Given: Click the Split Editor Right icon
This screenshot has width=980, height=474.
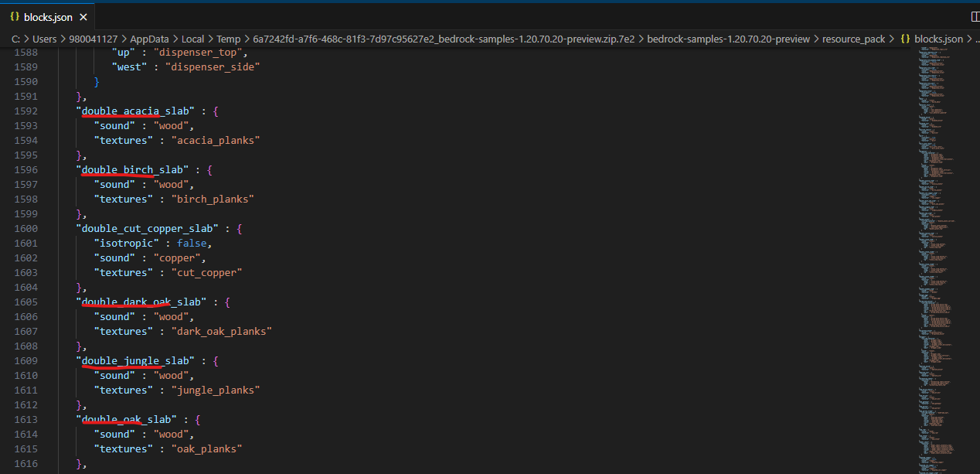Looking at the screenshot, I should coord(974,16).
